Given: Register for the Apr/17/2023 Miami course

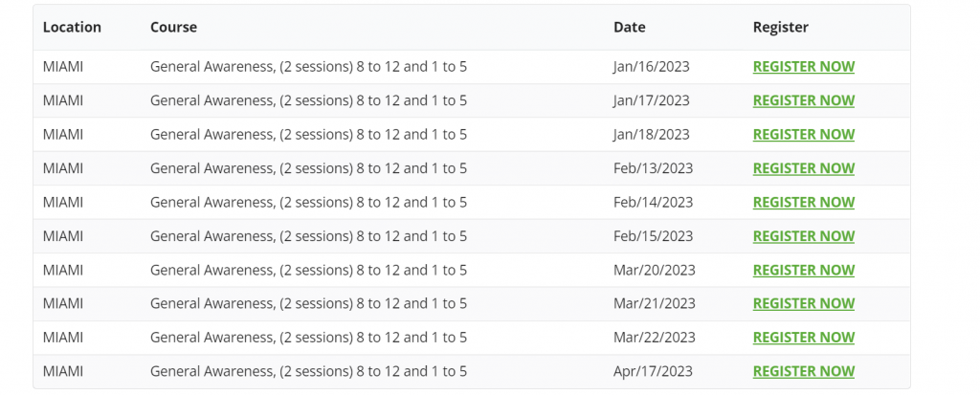Looking at the screenshot, I should tap(803, 371).
